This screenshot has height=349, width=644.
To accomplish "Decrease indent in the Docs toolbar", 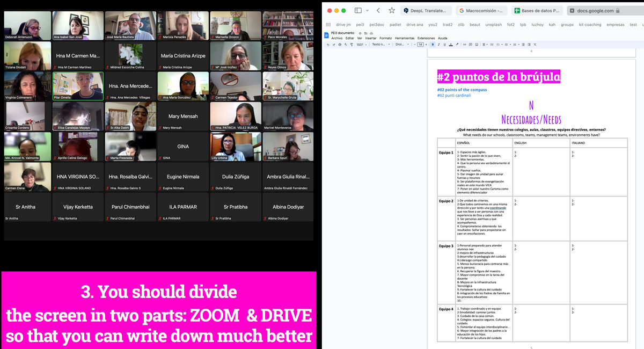I will coord(523,45).
